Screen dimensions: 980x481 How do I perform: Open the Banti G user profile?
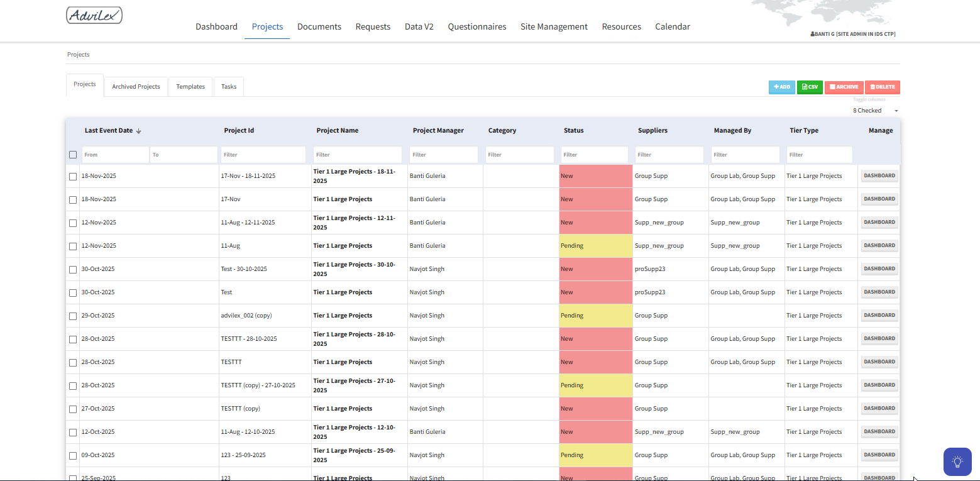pyautogui.click(x=853, y=34)
